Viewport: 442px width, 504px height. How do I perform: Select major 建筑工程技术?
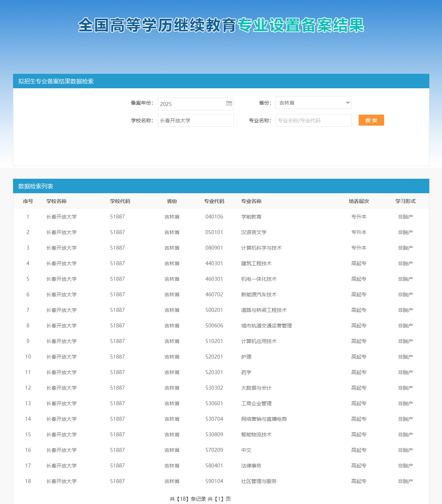[257, 263]
